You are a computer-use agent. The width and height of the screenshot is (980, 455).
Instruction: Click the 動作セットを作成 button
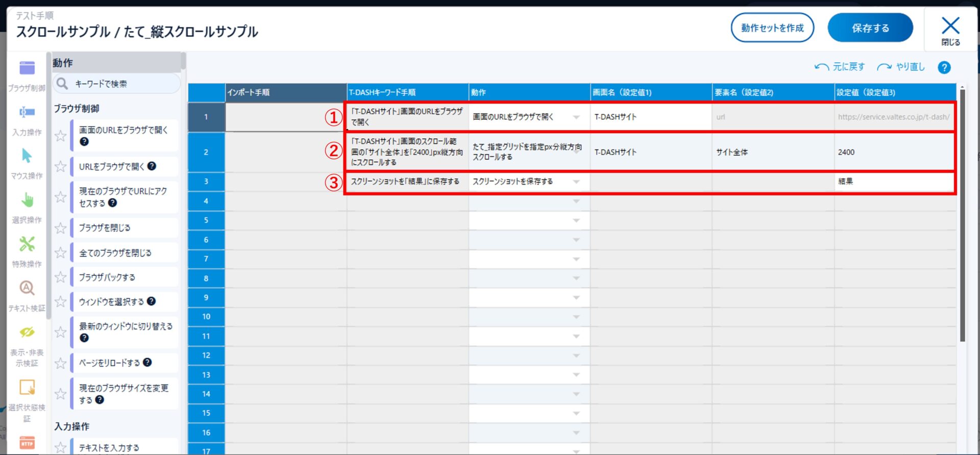coord(772,28)
